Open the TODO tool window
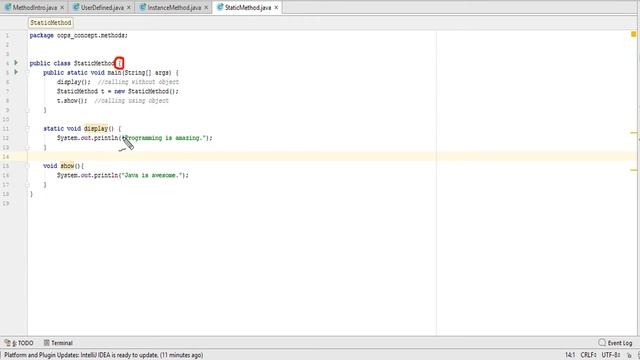The height and width of the screenshot is (360, 640). 19,343
